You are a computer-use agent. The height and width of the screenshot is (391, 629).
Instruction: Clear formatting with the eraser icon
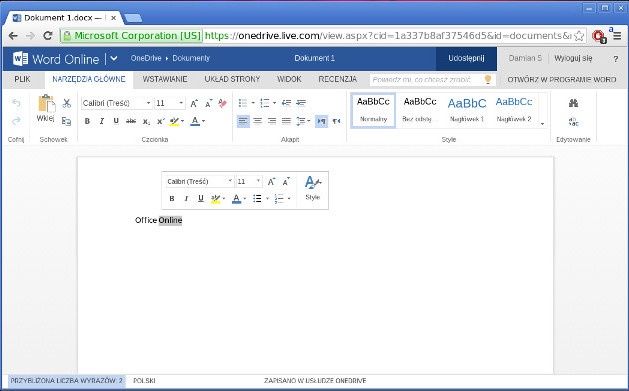(223, 103)
